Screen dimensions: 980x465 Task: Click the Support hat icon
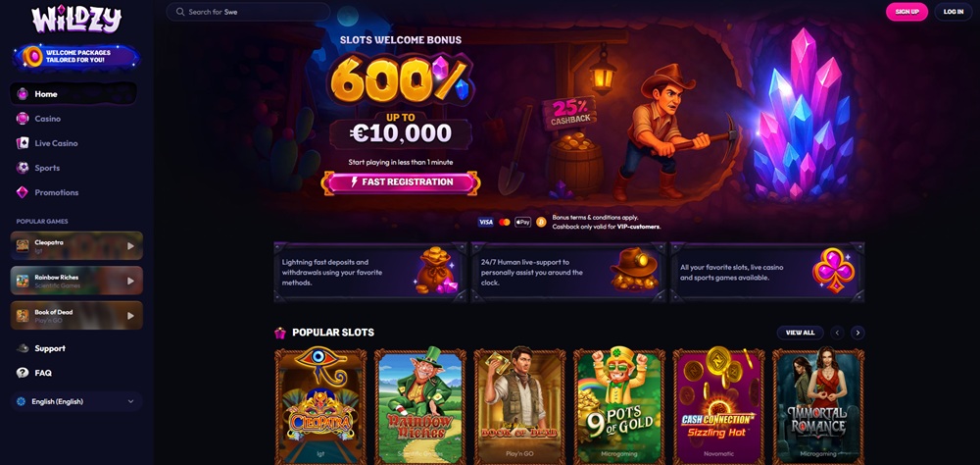pos(23,348)
